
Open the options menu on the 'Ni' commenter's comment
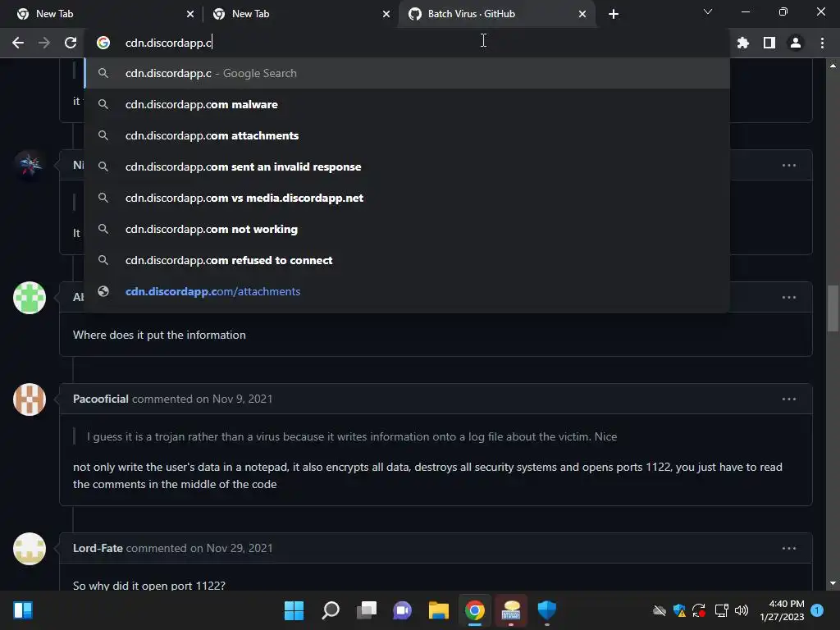coord(788,165)
